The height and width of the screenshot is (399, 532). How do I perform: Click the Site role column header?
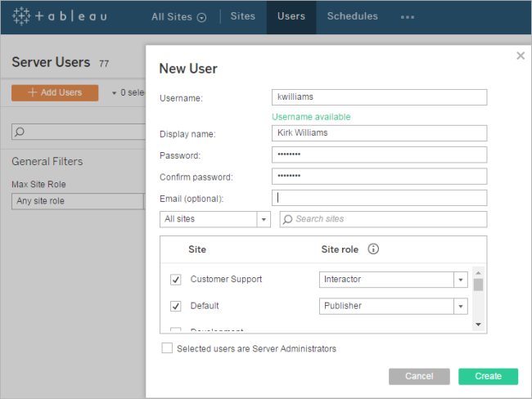[x=340, y=249]
